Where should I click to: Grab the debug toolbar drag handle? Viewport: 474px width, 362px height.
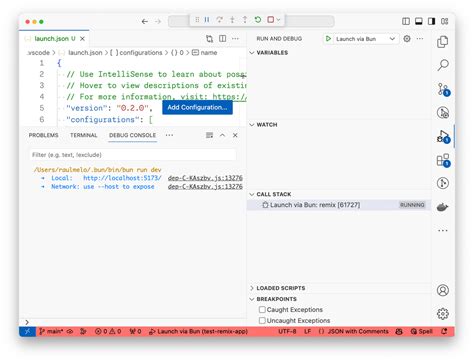197,20
